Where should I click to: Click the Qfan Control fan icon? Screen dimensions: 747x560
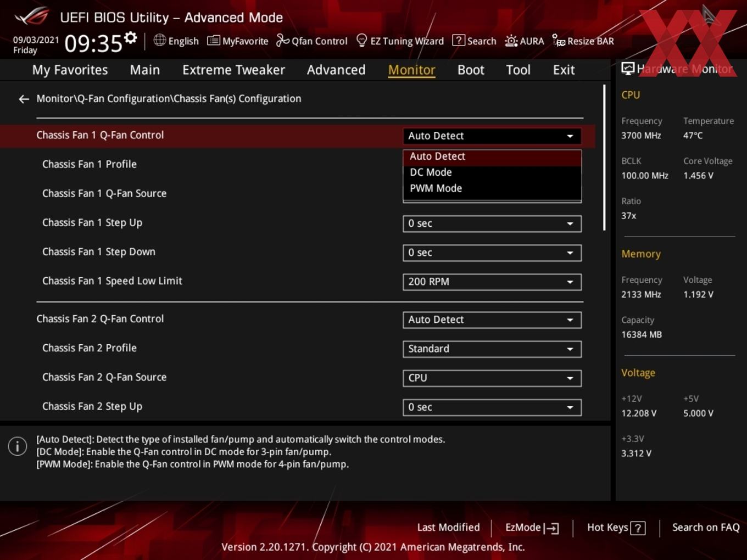coord(282,41)
